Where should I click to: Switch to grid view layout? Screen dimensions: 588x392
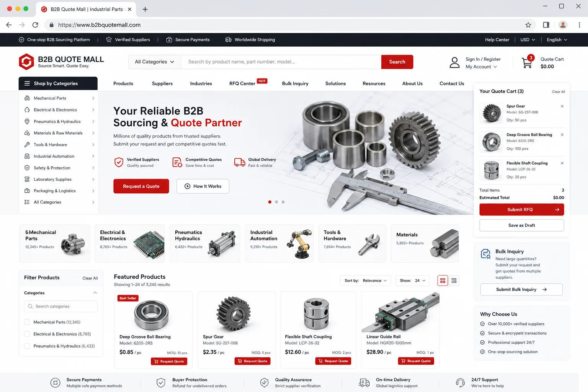pyautogui.click(x=443, y=281)
